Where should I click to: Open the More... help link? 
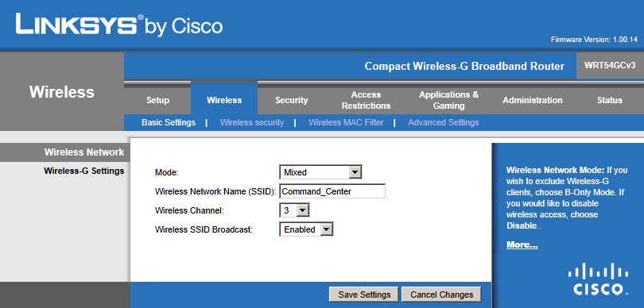pyautogui.click(x=522, y=244)
